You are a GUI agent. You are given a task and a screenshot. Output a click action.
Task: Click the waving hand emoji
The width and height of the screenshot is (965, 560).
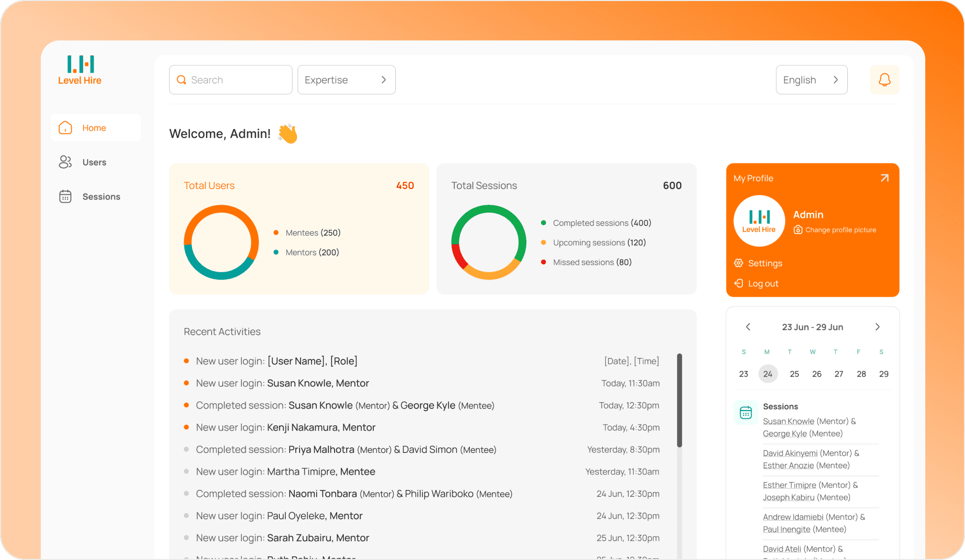coord(288,134)
